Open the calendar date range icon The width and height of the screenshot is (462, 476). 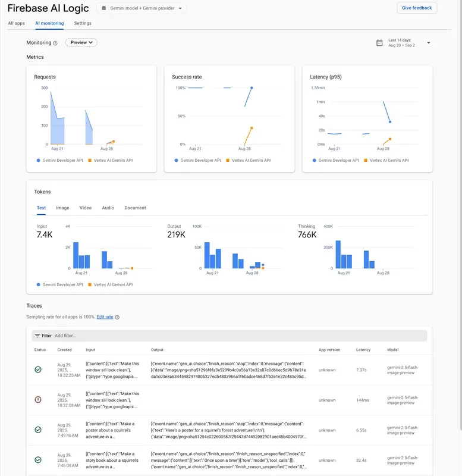[379, 43]
